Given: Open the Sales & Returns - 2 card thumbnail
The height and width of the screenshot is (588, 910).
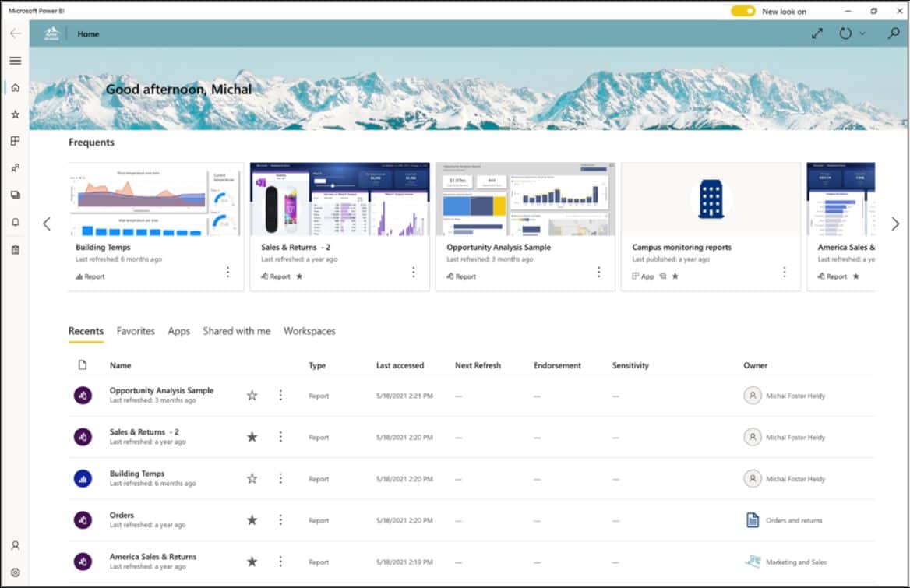Looking at the screenshot, I should (x=340, y=199).
